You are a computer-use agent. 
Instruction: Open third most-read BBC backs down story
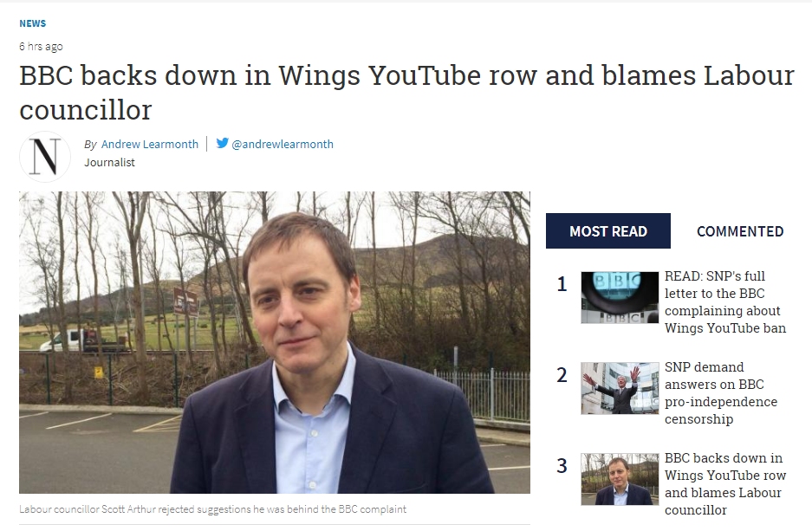click(725, 484)
